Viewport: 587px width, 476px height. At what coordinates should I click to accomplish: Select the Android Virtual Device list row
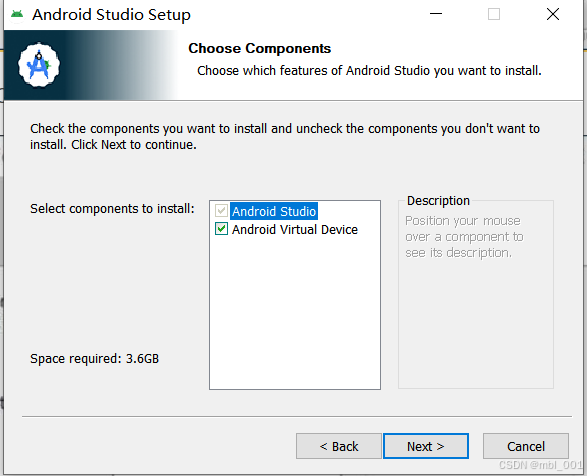point(295,229)
